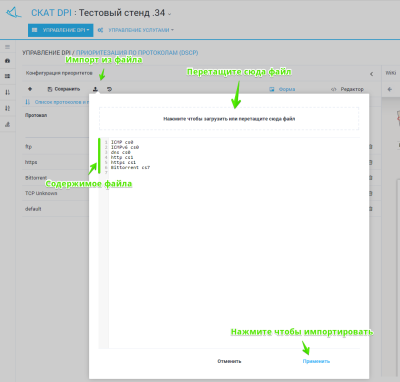Click the 'dns cs0' line in editor
The image size is (400, 382).
click(121, 152)
